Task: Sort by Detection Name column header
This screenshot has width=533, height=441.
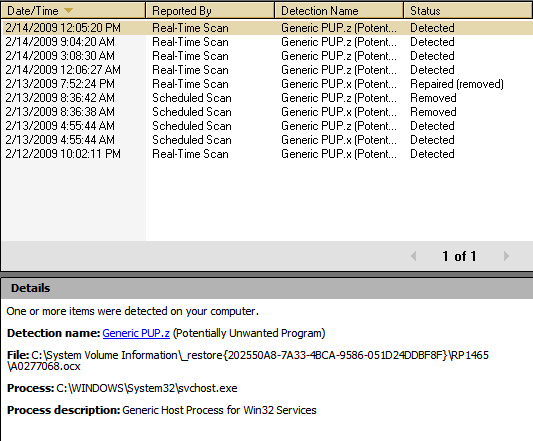Action: click(x=339, y=11)
